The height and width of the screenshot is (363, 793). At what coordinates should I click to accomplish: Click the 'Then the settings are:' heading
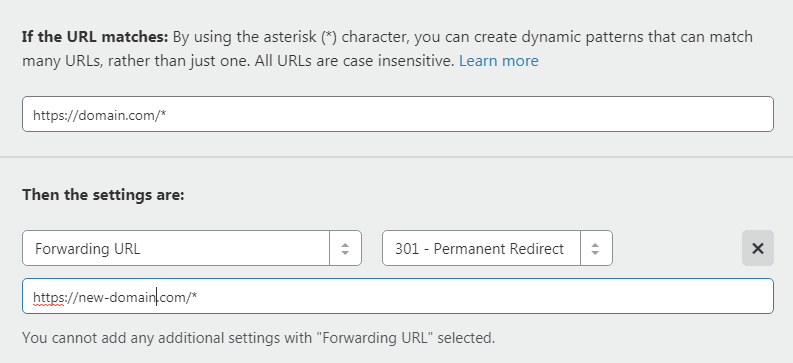103,195
